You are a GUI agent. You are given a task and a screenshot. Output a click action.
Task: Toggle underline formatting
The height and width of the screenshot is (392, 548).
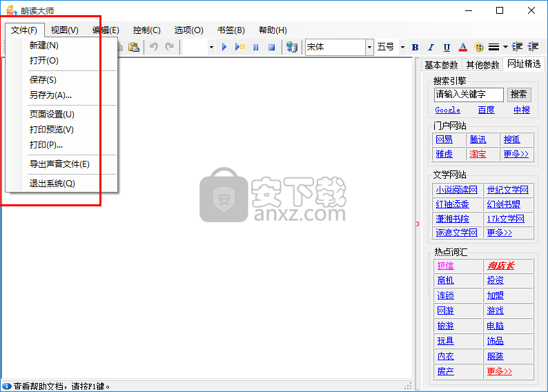[447, 47]
